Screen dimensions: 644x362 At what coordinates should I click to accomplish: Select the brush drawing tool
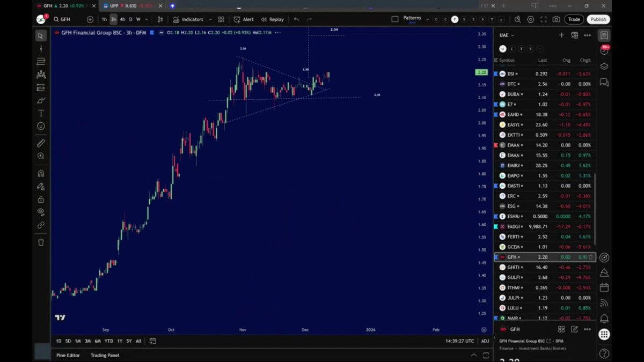click(41, 100)
